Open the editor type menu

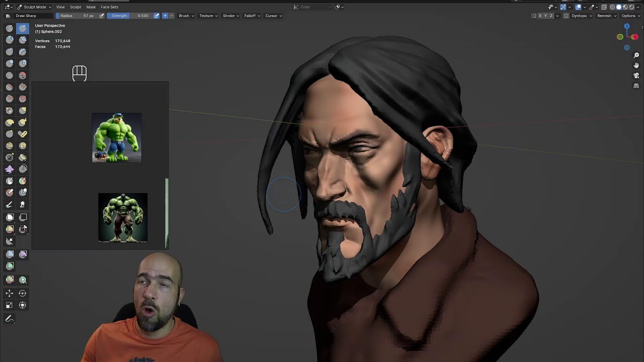(x=8, y=7)
